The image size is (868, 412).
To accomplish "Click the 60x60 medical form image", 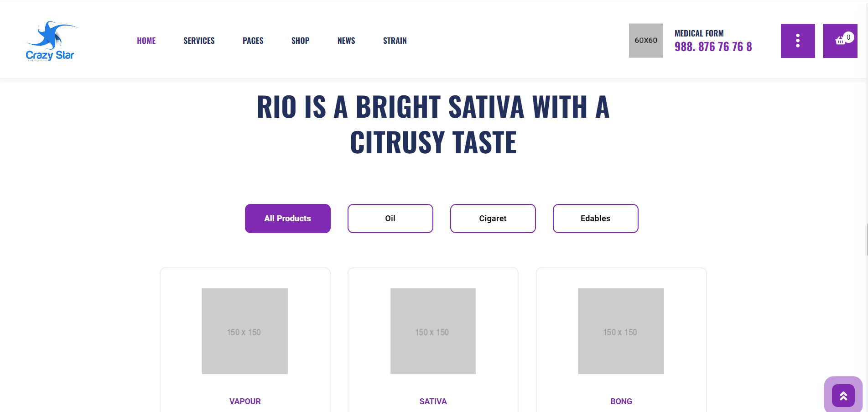I will (646, 41).
